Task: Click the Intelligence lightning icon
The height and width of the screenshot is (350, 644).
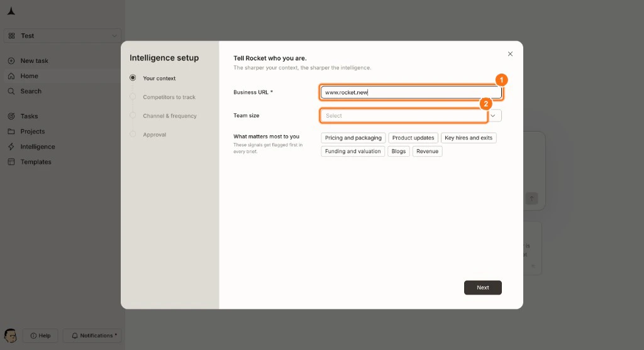Action: (x=11, y=147)
